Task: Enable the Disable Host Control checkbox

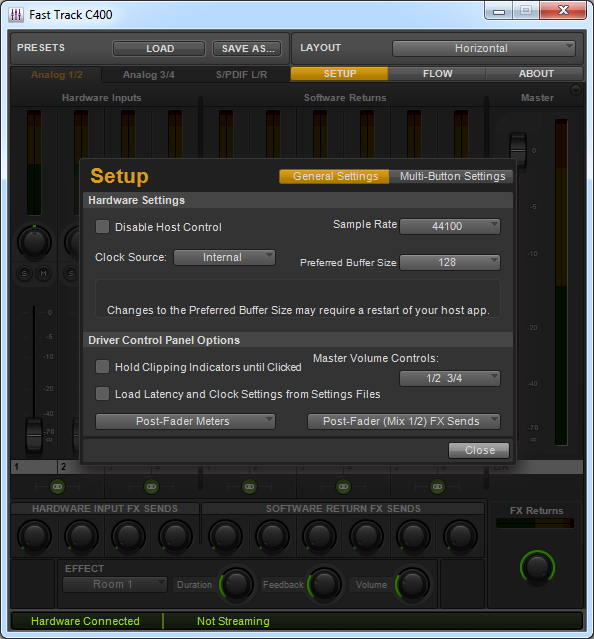Action: 102,227
